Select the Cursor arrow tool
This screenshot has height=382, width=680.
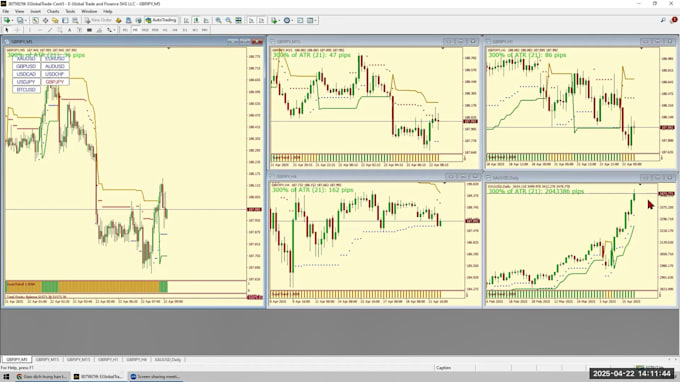click(x=7, y=30)
